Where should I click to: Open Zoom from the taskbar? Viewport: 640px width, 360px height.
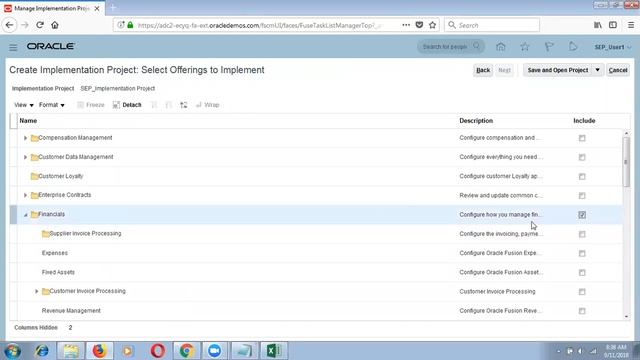click(x=214, y=351)
